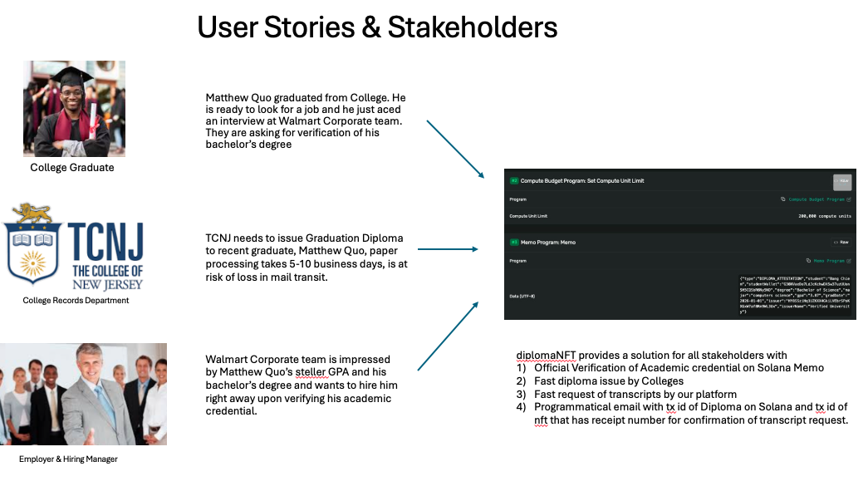Copy the Compute Budget Program address icon
This screenshot has height=486, width=868.
point(782,199)
